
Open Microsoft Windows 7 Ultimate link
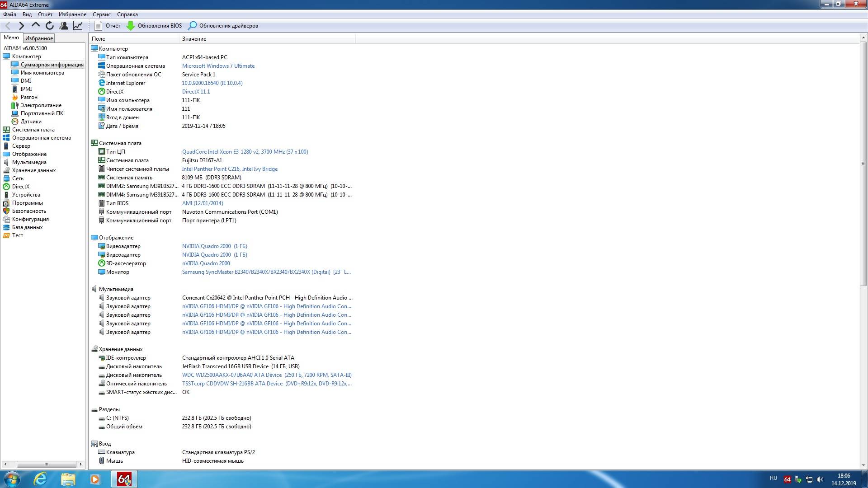[218, 66]
